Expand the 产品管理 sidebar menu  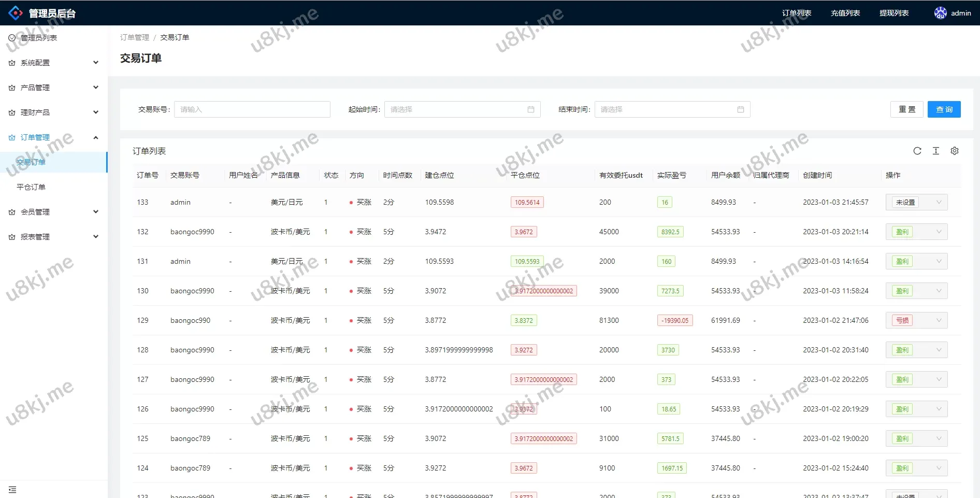tap(54, 88)
